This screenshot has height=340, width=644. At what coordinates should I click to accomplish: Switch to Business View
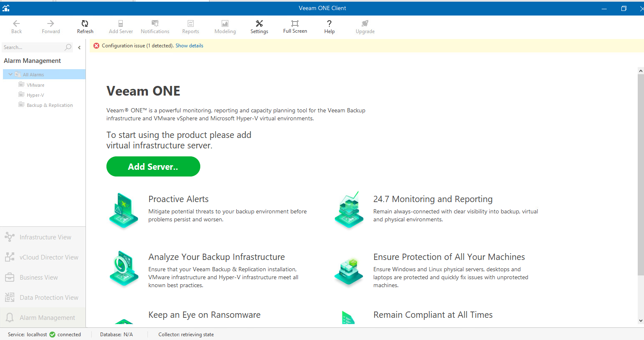click(x=43, y=277)
